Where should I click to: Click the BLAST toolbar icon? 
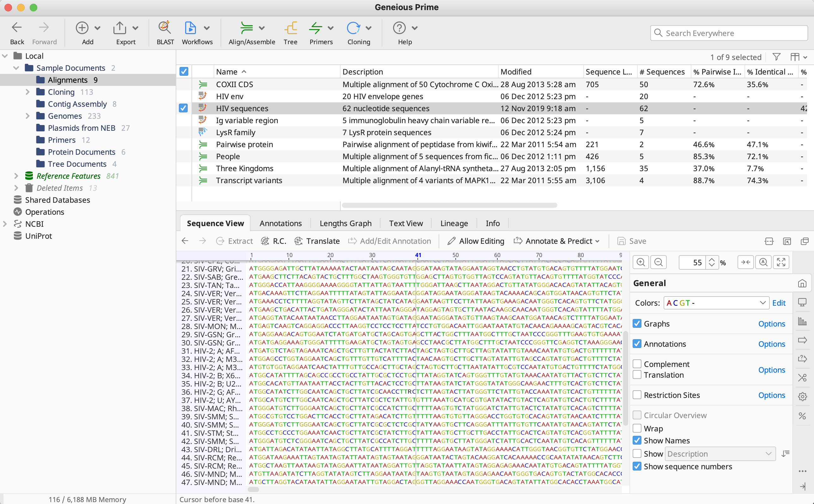click(165, 28)
